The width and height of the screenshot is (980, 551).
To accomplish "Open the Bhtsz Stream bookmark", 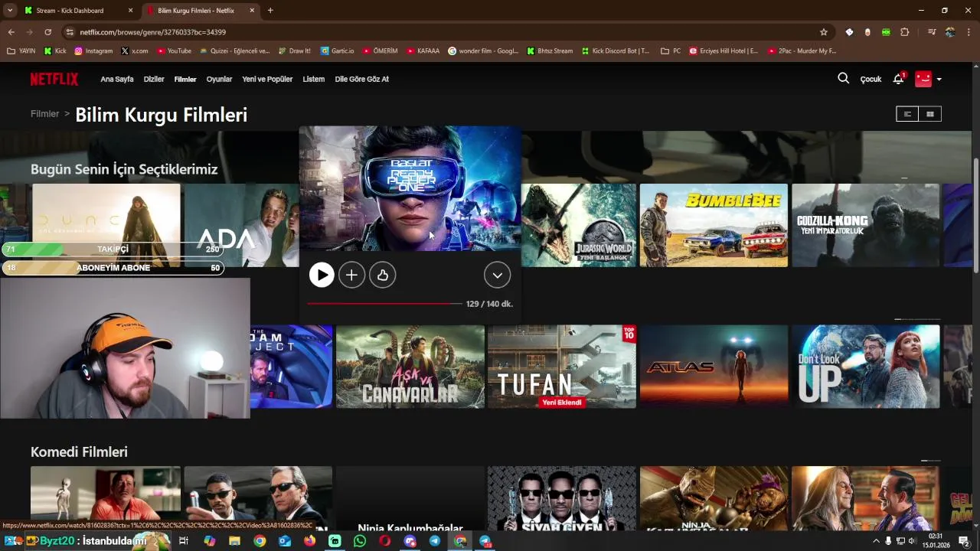I will [x=550, y=51].
